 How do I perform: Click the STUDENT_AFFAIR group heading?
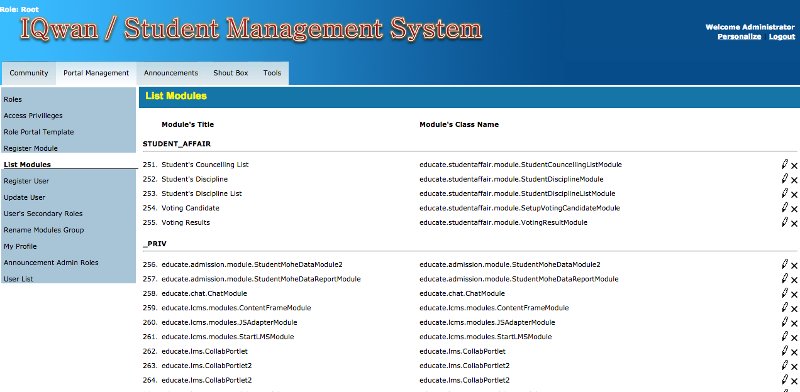[x=177, y=144]
